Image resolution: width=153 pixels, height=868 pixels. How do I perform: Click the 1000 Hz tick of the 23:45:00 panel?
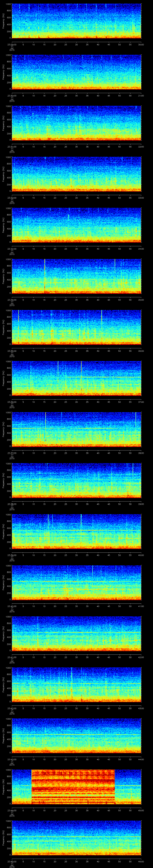click(x=8, y=821)
